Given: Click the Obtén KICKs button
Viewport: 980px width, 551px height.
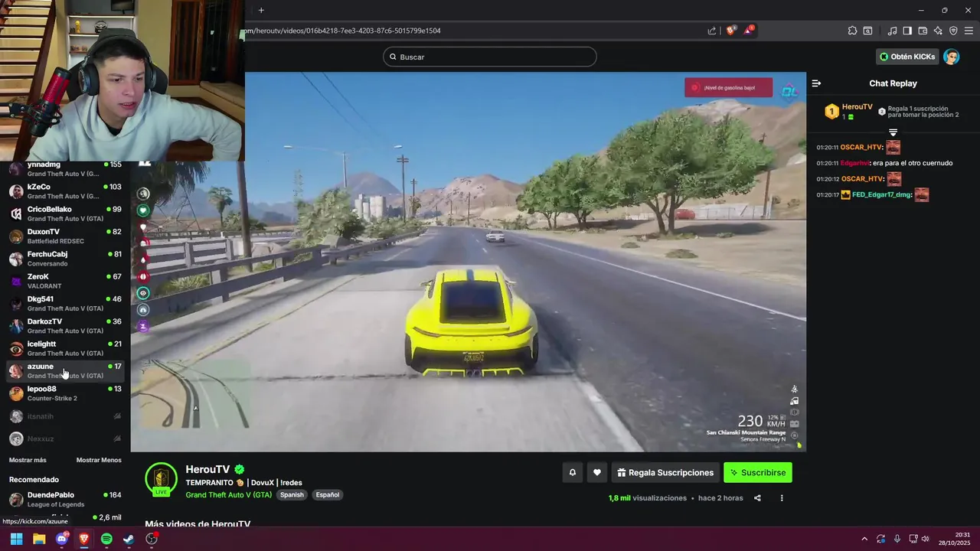Looking at the screenshot, I should [x=907, y=57].
